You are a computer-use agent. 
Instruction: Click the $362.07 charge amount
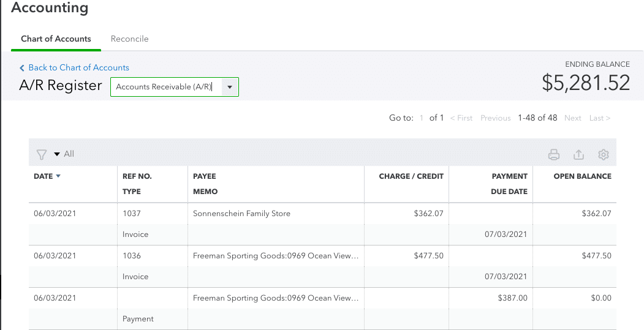428,214
